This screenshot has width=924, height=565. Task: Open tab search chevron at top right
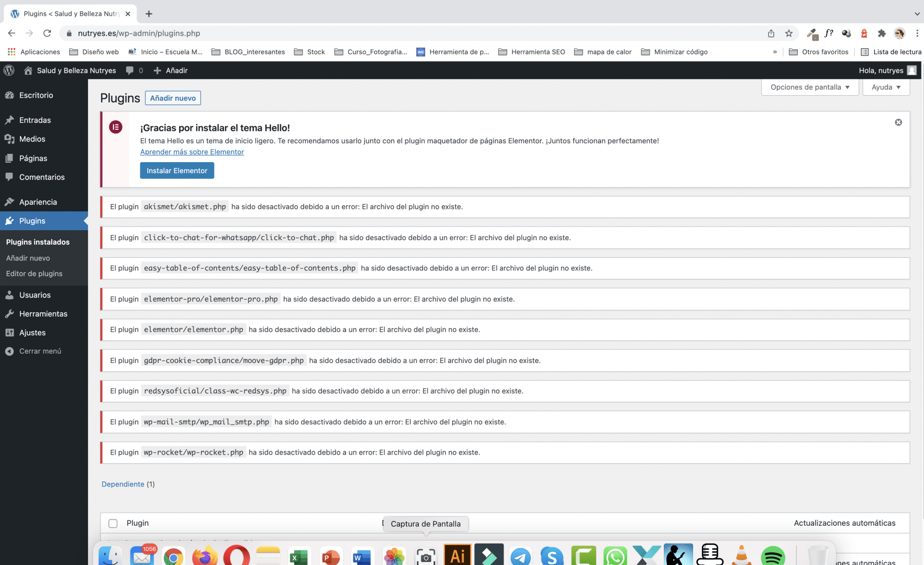click(917, 14)
